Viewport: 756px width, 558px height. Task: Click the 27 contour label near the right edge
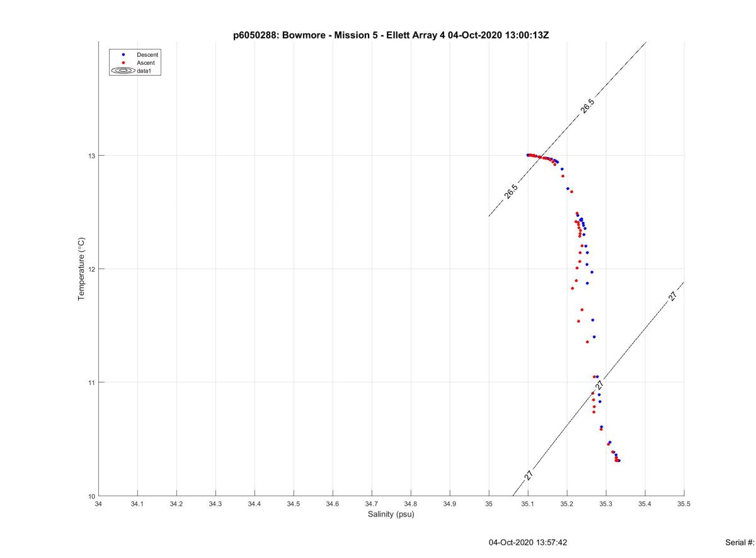click(x=673, y=296)
